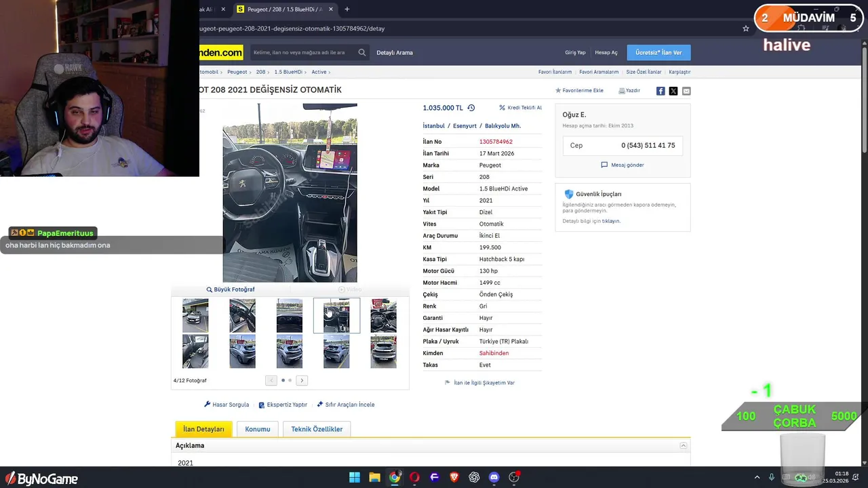Click Hesap Aç signup link
The image size is (868, 488).
[x=606, y=52]
